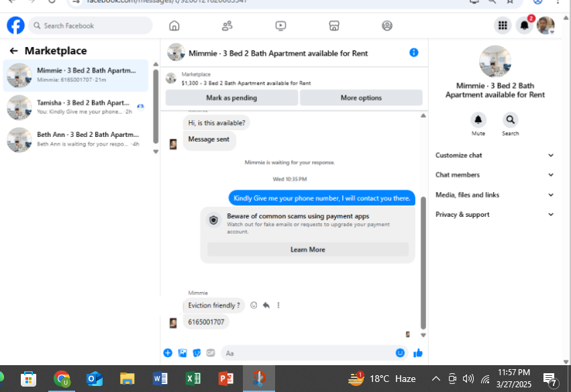Open Tamisha conversation in the list
Image resolution: width=571 pixels, height=392 pixels.
pyautogui.click(x=76, y=107)
